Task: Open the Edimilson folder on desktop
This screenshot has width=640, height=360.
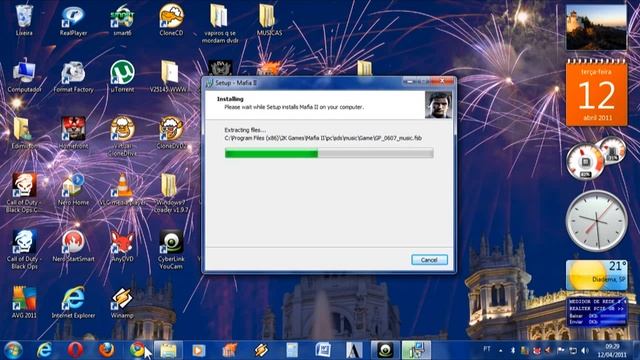Action: (x=24, y=132)
